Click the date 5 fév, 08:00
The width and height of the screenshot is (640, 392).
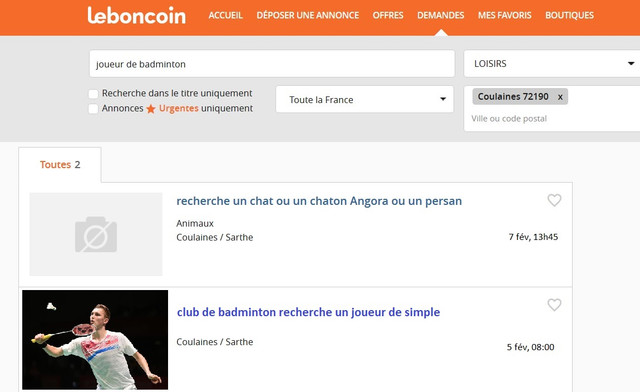530,347
